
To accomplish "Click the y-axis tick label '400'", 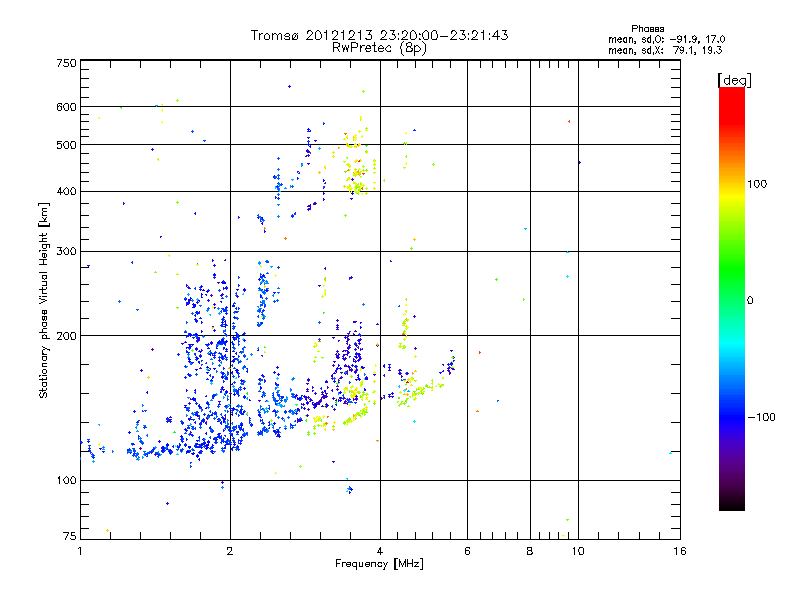I will click(x=66, y=191).
